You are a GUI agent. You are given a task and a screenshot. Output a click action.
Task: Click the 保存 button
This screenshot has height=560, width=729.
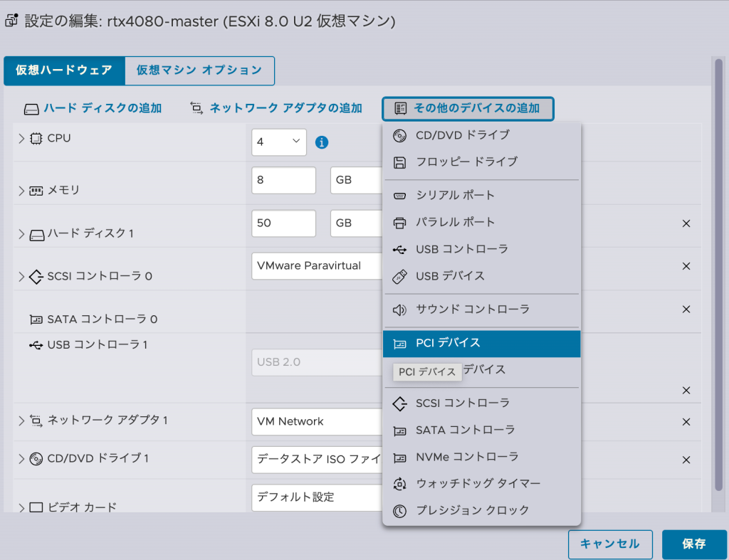click(x=693, y=544)
